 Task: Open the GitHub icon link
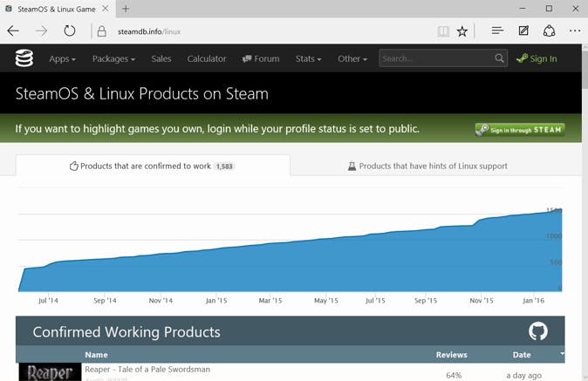(x=538, y=331)
